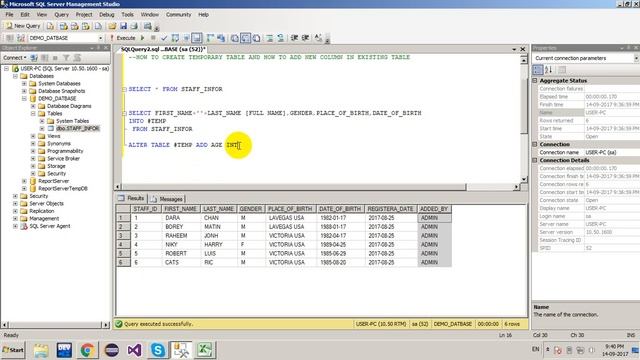The width and height of the screenshot is (640, 360).
Task: Click the query editor vertical scrollbar
Action: [524, 118]
